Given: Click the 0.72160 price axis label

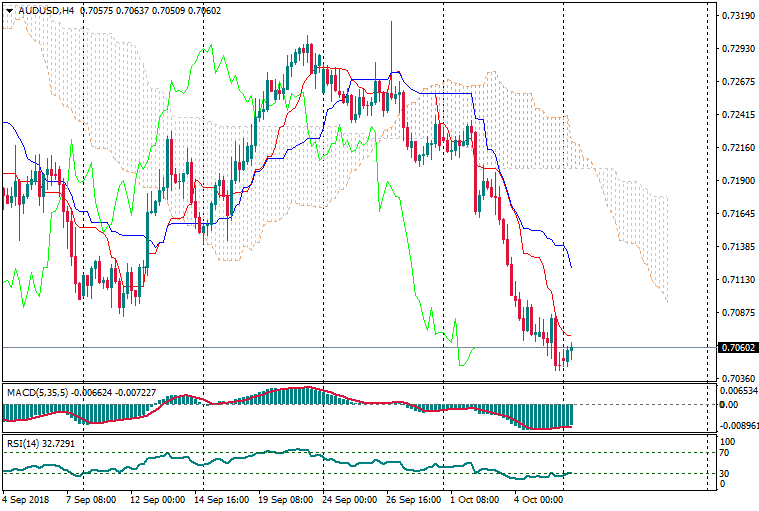Looking at the screenshot, I should coord(736,148).
